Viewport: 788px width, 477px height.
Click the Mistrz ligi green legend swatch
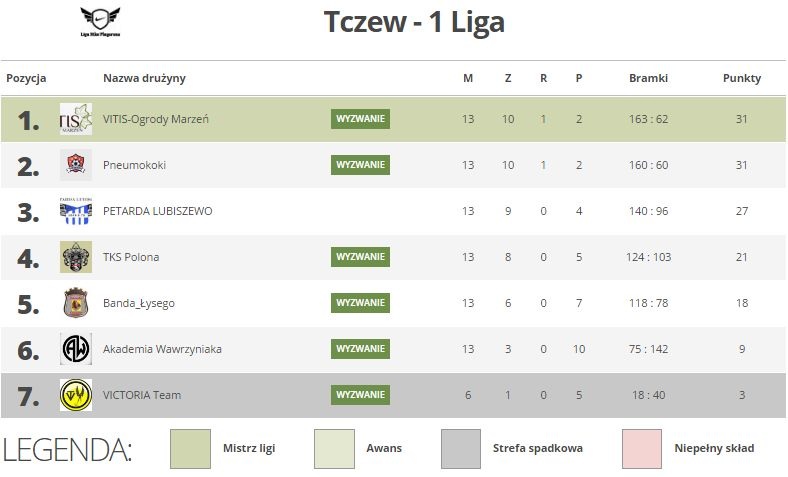click(x=190, y=449)
